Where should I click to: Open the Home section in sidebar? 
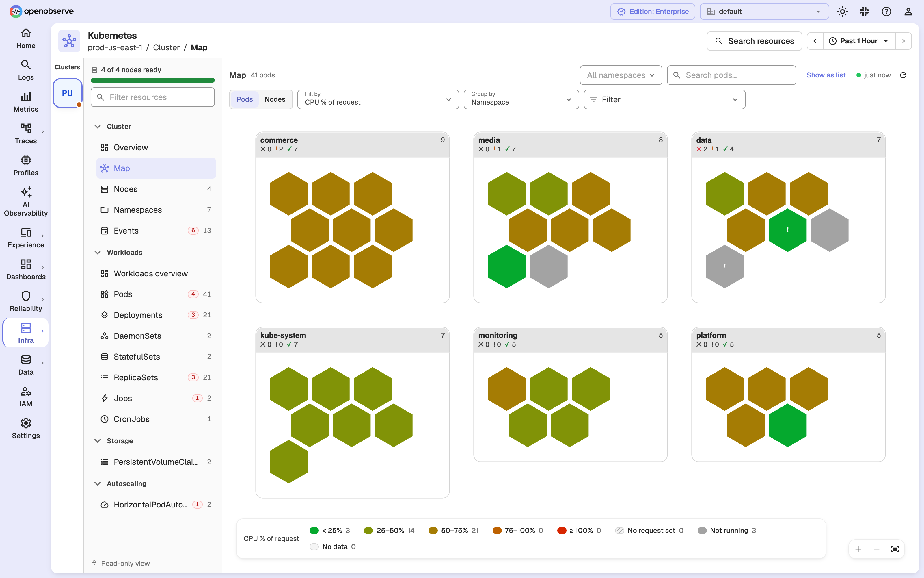pos(26,39)
